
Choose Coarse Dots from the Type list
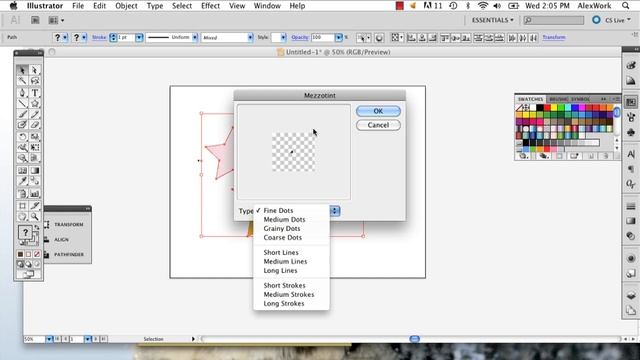282,238
